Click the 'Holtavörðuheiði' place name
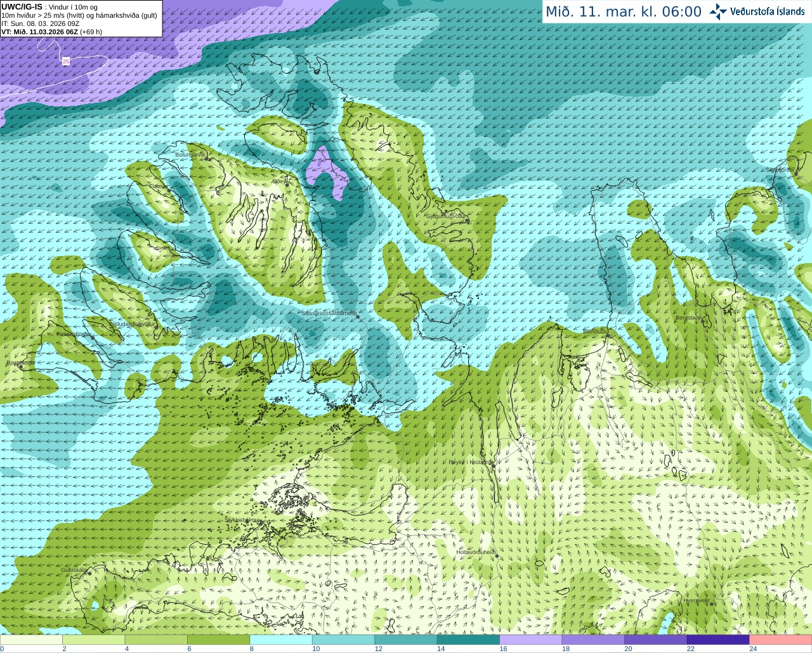812x653 pixels. [476, 552]
